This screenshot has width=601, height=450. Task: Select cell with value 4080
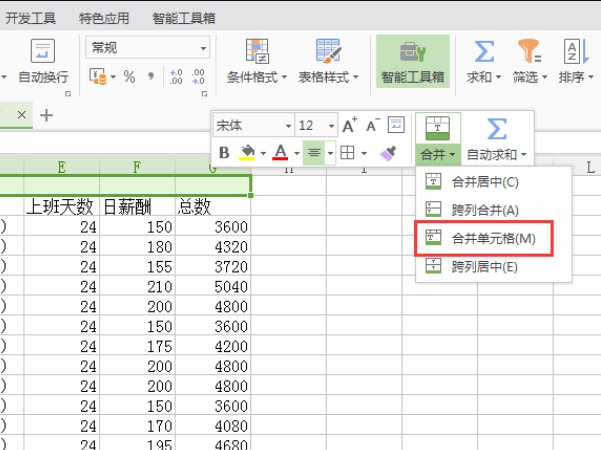(x=213, y=426)
